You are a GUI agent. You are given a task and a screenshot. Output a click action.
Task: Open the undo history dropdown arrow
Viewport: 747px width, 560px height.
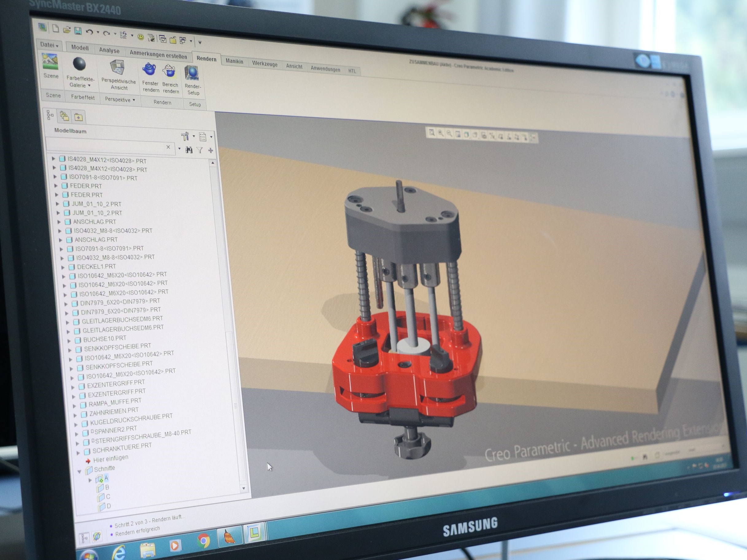click(98, 33)
